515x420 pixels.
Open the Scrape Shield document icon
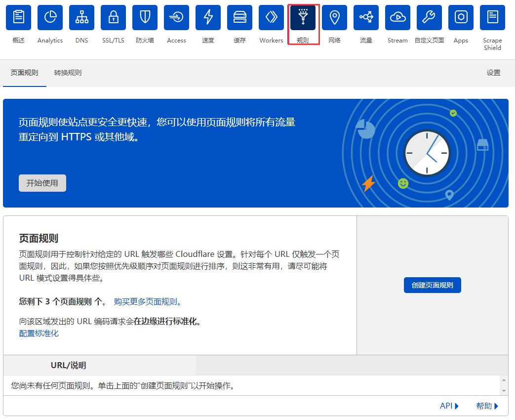coord(492,17)
